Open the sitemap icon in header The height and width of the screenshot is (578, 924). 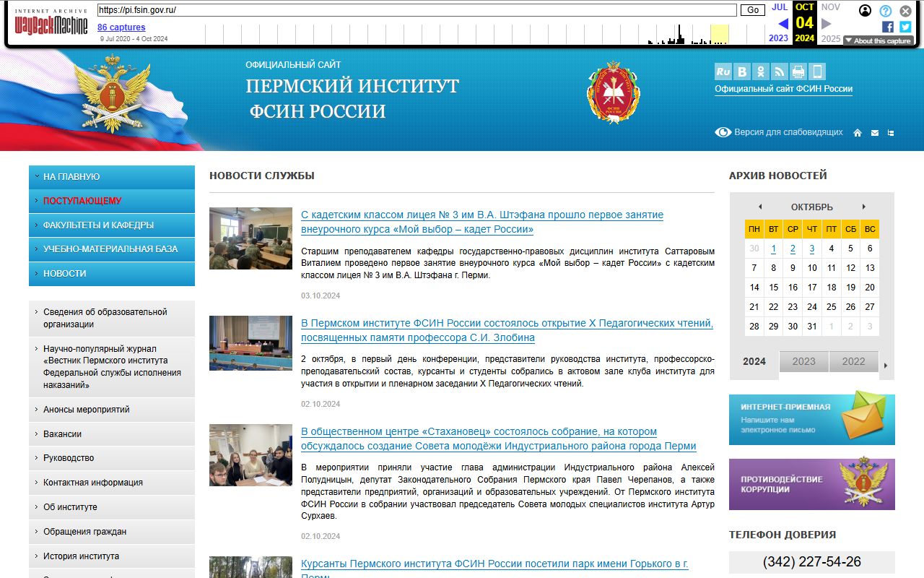[891, 133]
